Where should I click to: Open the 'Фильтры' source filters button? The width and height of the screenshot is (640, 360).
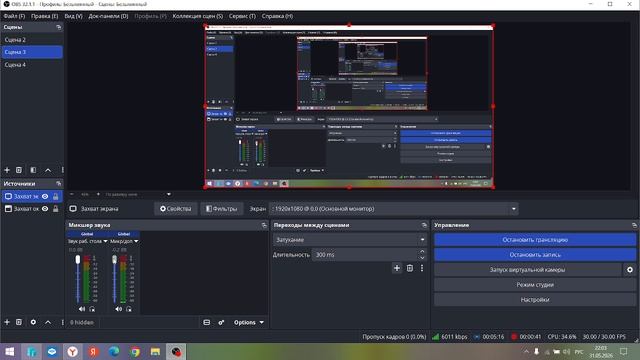tap(221, 209)
